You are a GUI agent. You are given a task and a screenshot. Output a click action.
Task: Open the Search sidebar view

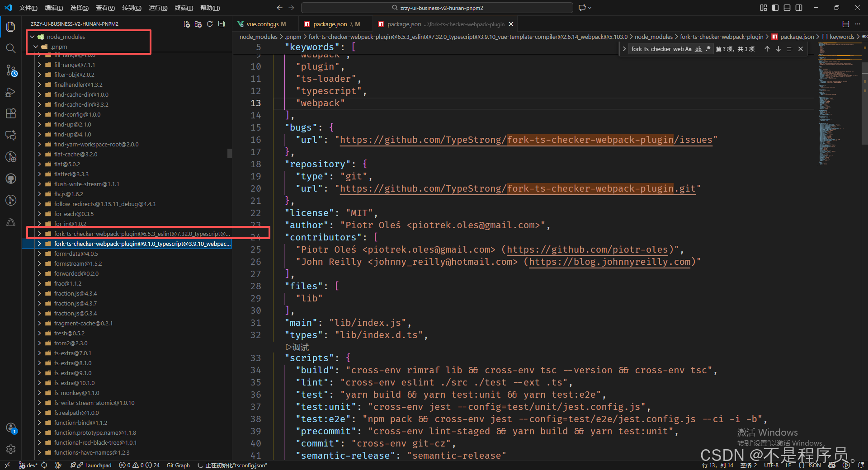click(11, 48)
